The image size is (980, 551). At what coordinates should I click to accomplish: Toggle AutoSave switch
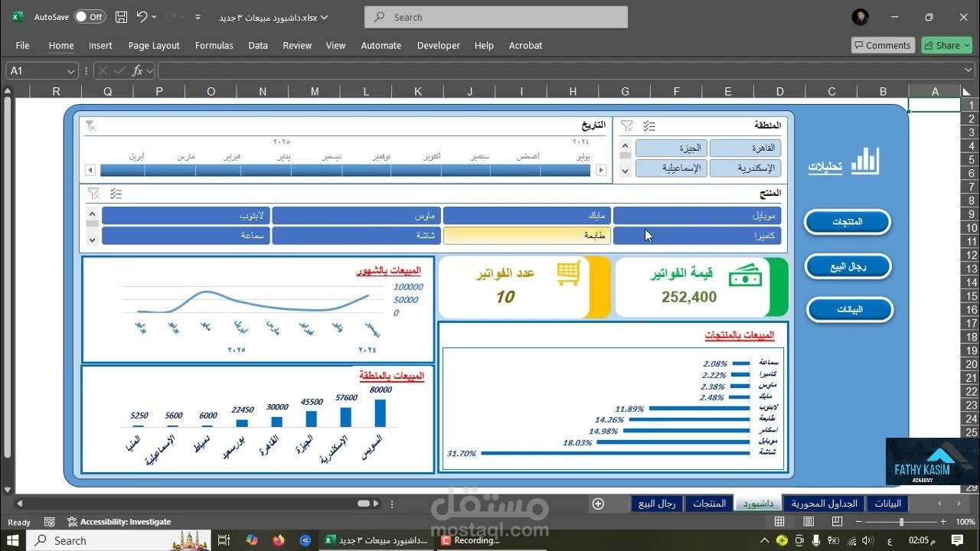point(91,17)
